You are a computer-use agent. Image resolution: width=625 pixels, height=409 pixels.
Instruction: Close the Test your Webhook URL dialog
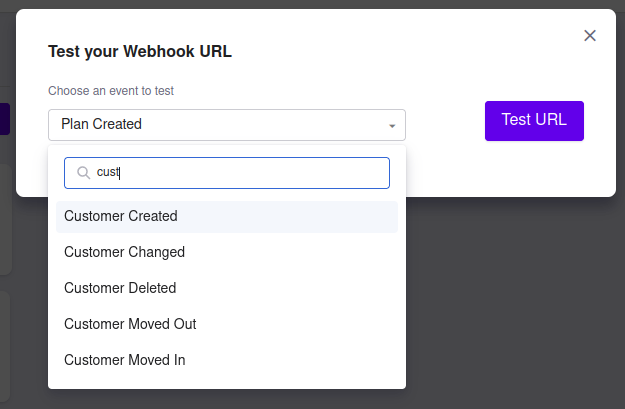pos(590,36)
